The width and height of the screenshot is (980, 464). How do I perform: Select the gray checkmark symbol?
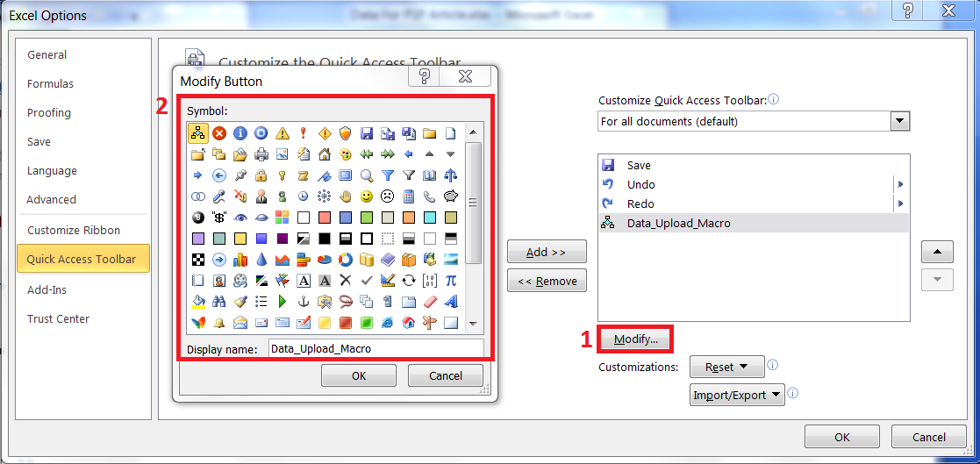367,281
